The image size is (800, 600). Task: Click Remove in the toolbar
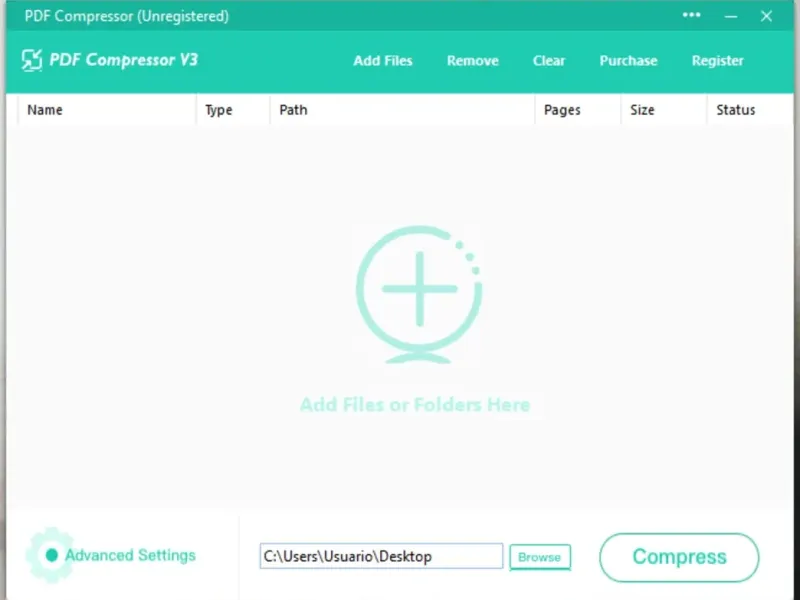pos(472,61)
